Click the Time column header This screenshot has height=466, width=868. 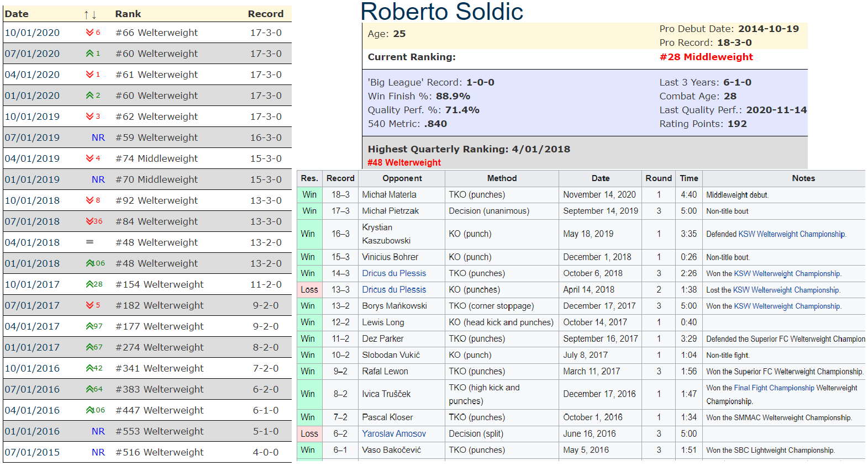(x=689, y=178)
